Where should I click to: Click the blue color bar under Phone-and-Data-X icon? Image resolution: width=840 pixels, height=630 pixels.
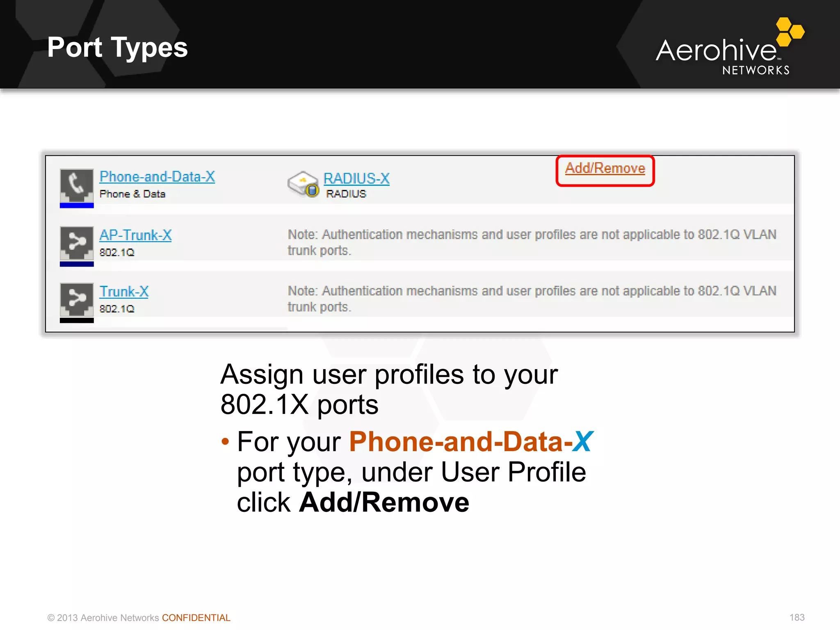tap(77, 205)
